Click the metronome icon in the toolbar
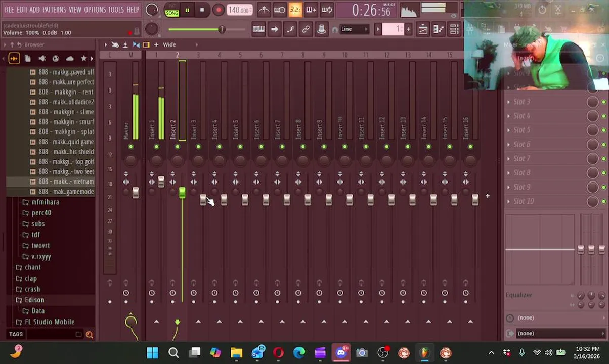The height and width of the screenshot is (364, 609). pyautogui.click(x=264, y=10)
